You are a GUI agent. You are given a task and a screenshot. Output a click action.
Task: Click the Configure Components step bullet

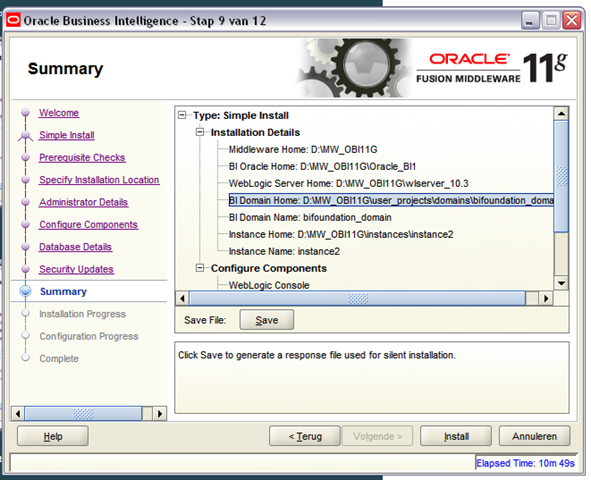click(x=26, y=224)
